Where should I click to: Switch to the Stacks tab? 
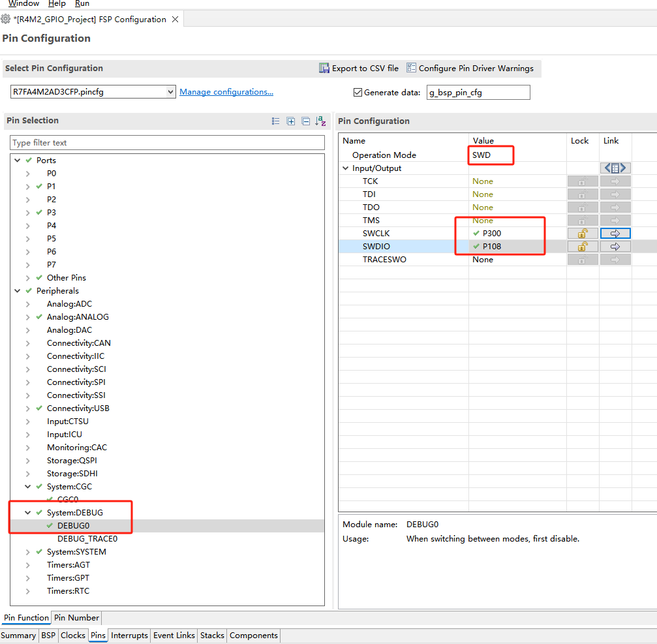point(212,636)
